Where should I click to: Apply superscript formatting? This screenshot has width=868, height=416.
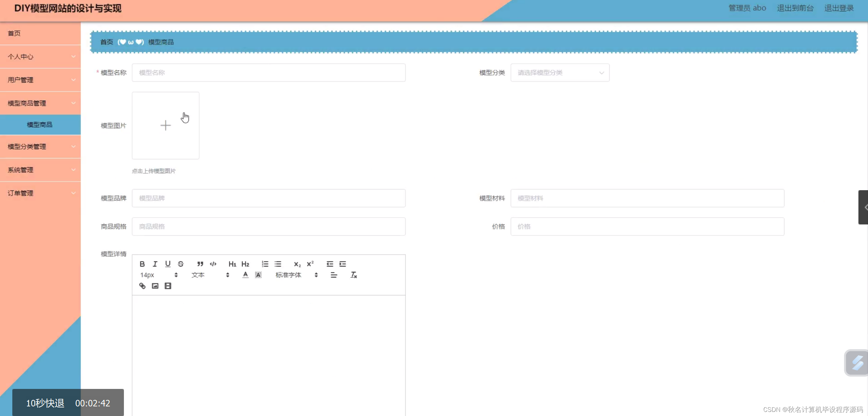pos(310,264)
